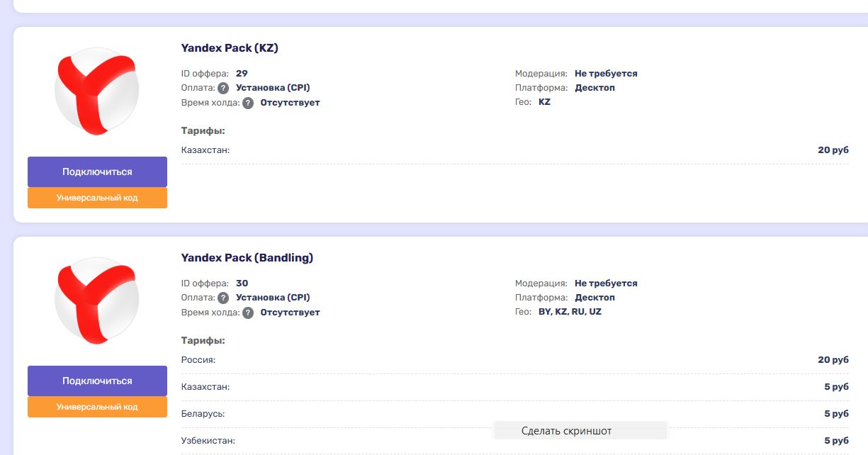Open the Время холда help icon in the Bandling offer
The image size is (868, 455).
tap(248, 313)
